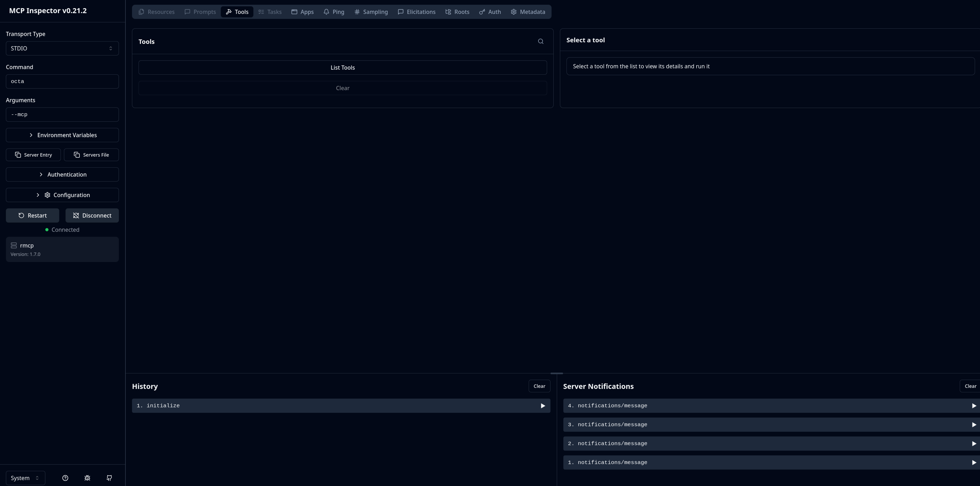
Task: Expand the 1. initialize history entry
Action: tap(341, 406)
